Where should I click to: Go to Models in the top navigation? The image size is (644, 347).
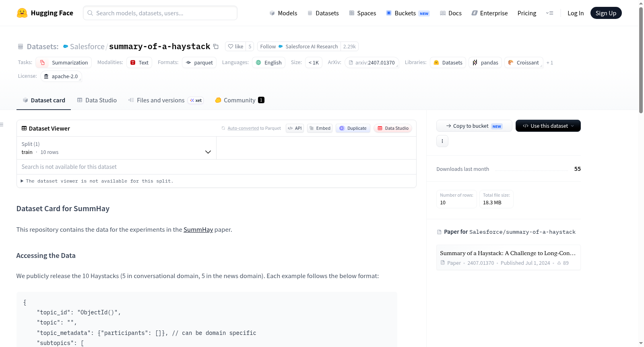(283, 13)
